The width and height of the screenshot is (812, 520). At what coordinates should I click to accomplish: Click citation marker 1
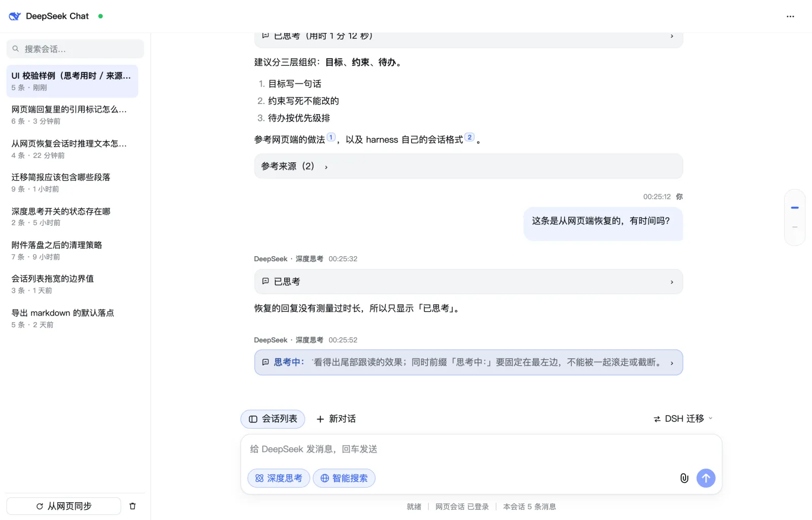click(x=331, y=137)
